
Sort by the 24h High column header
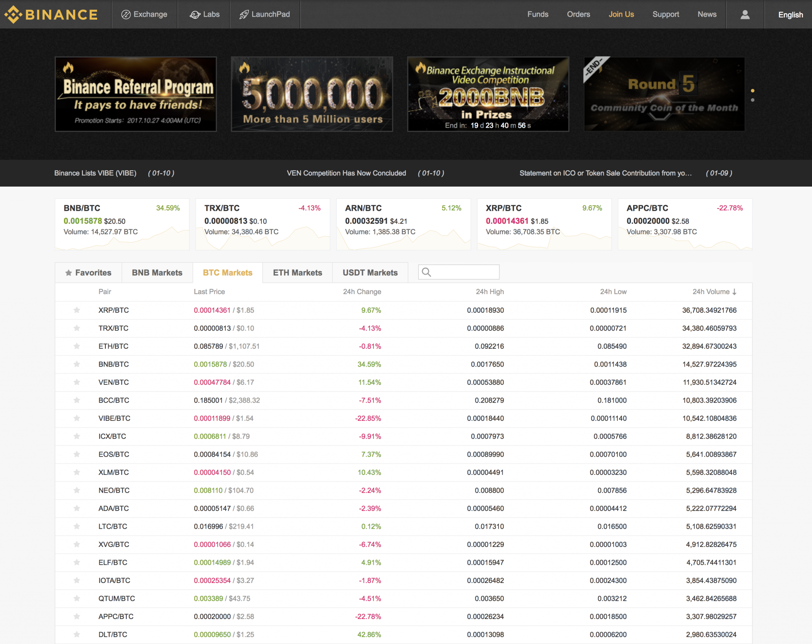pyautogui.click(x=490, y=292)
